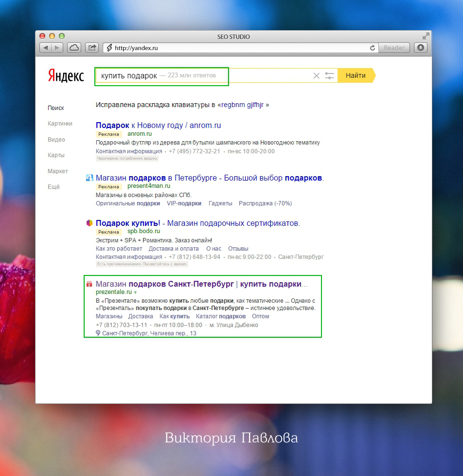
Task: Reload the page with refresh icon
Action: 373,48
